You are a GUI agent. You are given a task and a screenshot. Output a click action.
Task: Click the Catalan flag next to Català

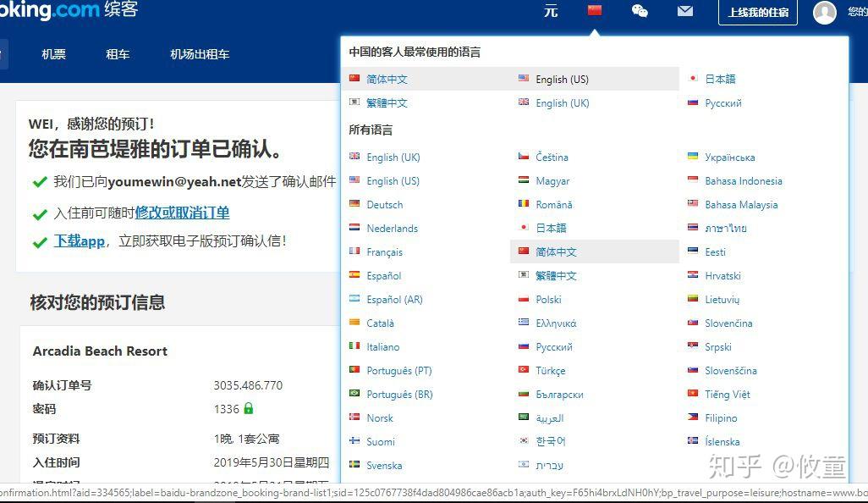click(x=354, y=323)
